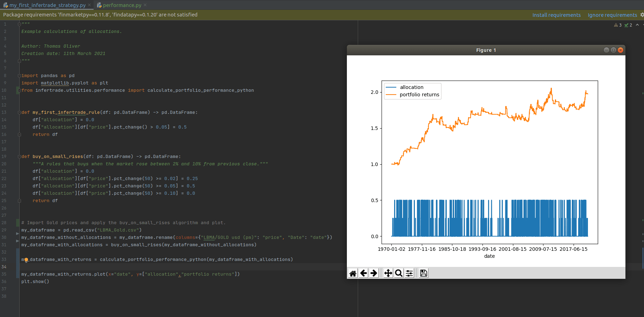The height and width of the screenshot is (317, 644).
Task: Go back to previous plot view
Action: pos(364,273)
